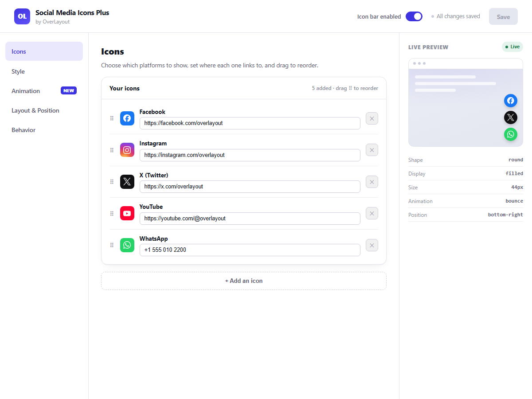532x399 pixels.
Task: Open the Icons sidebar section
Action: tap(44, 51)
